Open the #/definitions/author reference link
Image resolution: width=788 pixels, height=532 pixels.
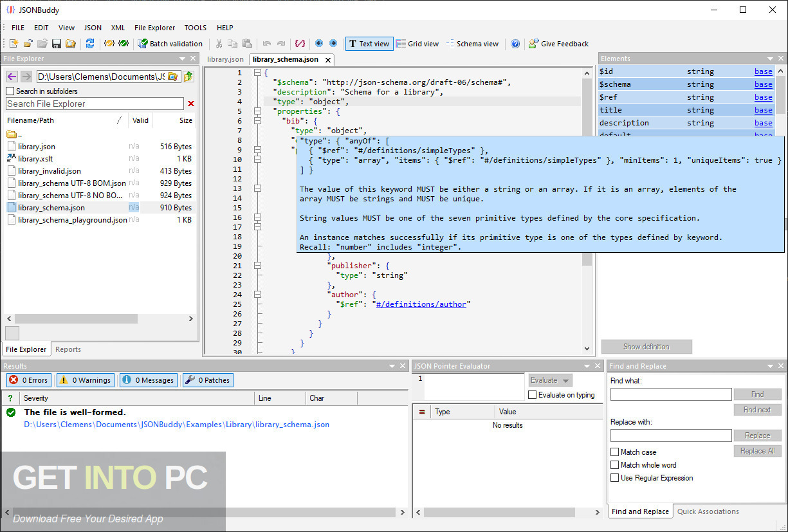pyautogui.click(x=423, y=304)
